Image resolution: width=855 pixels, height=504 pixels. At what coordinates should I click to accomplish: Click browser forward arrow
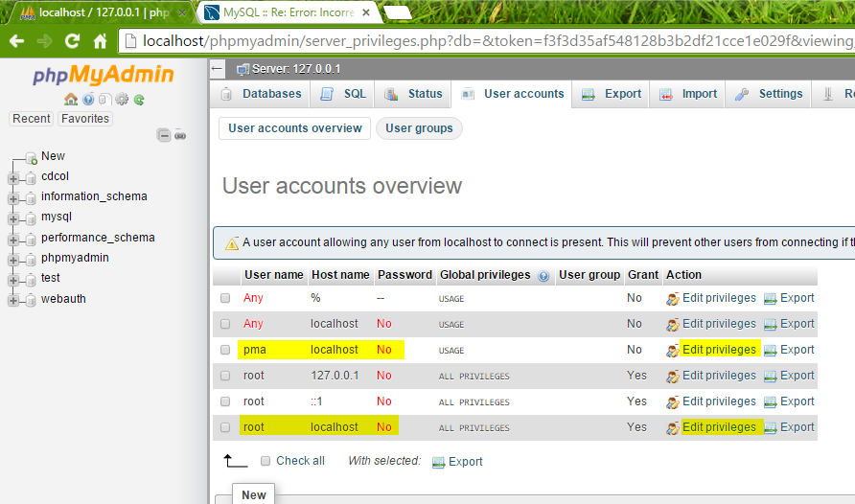(45, 41)
